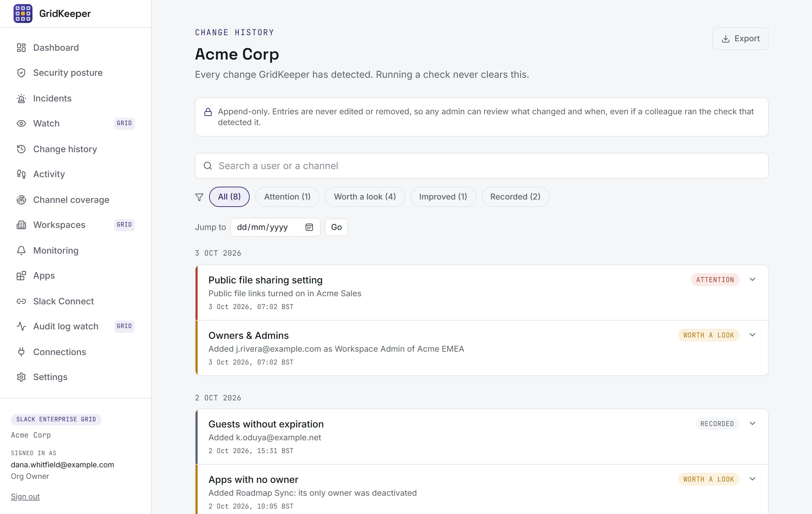Click the Channel coverage radar icon

coord(21,200)
